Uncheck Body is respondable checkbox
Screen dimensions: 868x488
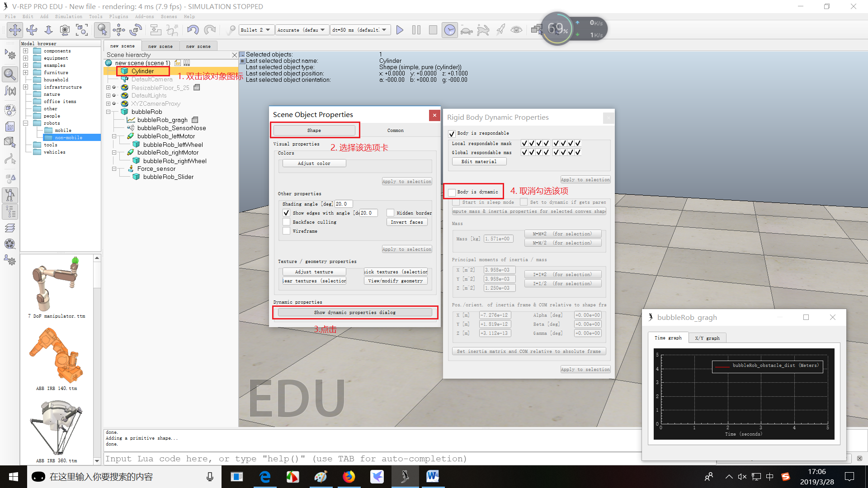point(452,133)
